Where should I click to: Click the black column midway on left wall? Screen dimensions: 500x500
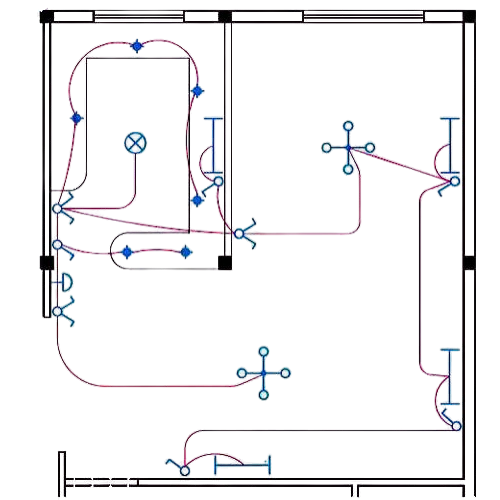click(x=47, y=263)
